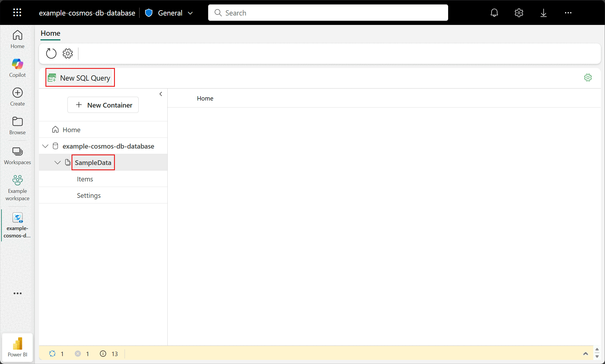Open the notifications bell
Viewport: 605px width, 364px height.
pyautogui.click(x=494, y=13)
